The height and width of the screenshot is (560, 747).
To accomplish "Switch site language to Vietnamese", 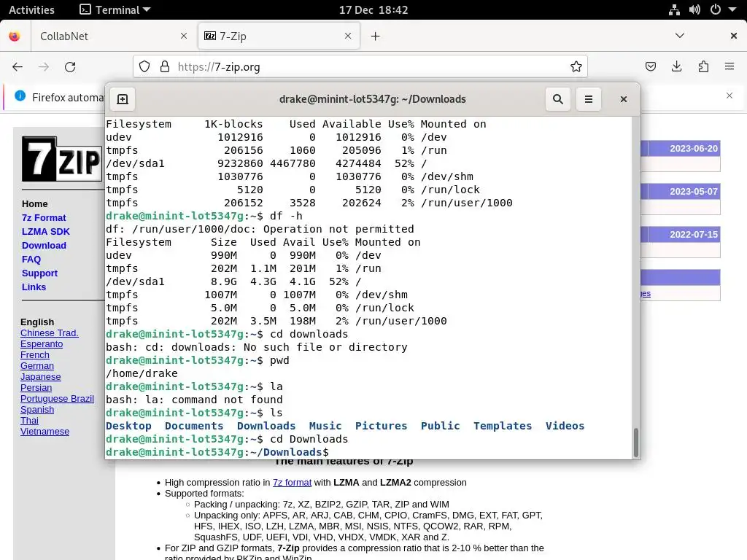I will click(x=44, y=432).
